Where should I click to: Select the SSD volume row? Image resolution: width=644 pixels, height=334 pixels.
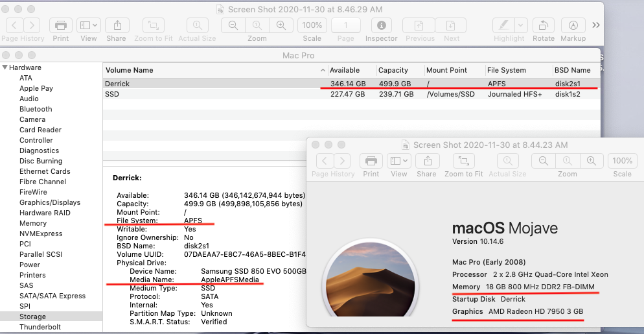pos(112,94)
